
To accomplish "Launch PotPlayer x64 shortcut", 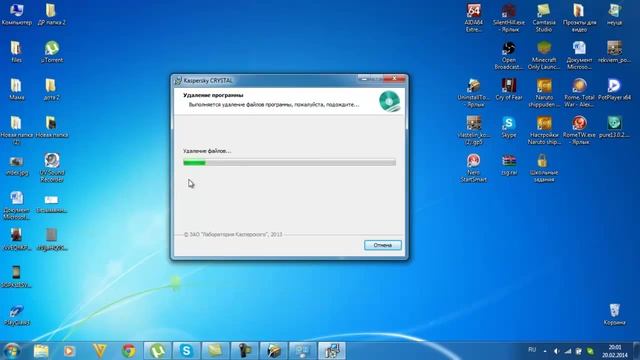I will click(614, 89).
